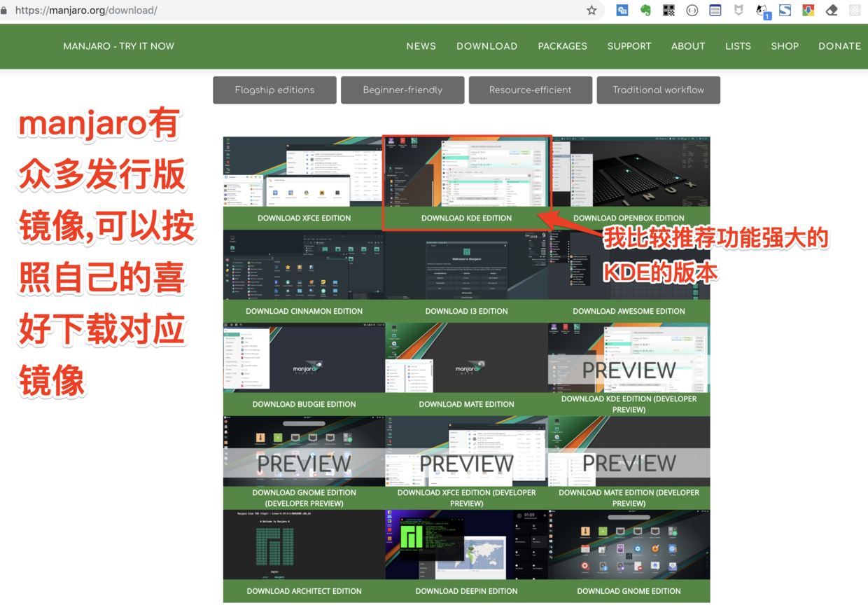The height and width of the screenshot is (610, 868).
Task: Bookmark this page with the star icon
Action: click(591, 11)
